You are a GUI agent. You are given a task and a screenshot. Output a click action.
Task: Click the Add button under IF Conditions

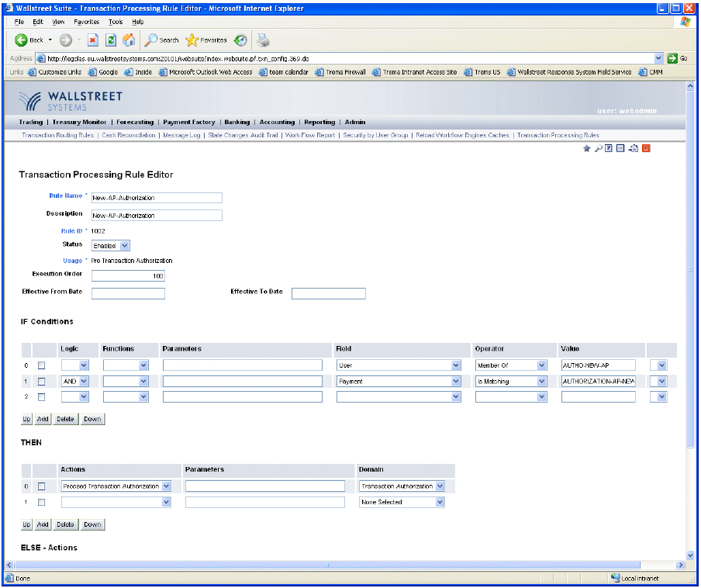[x=43, y=419]
